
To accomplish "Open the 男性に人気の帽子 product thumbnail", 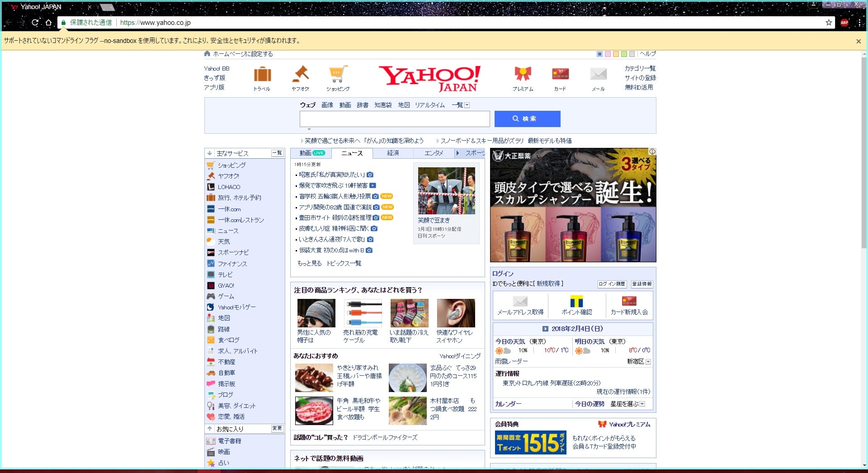I will 316,313.
